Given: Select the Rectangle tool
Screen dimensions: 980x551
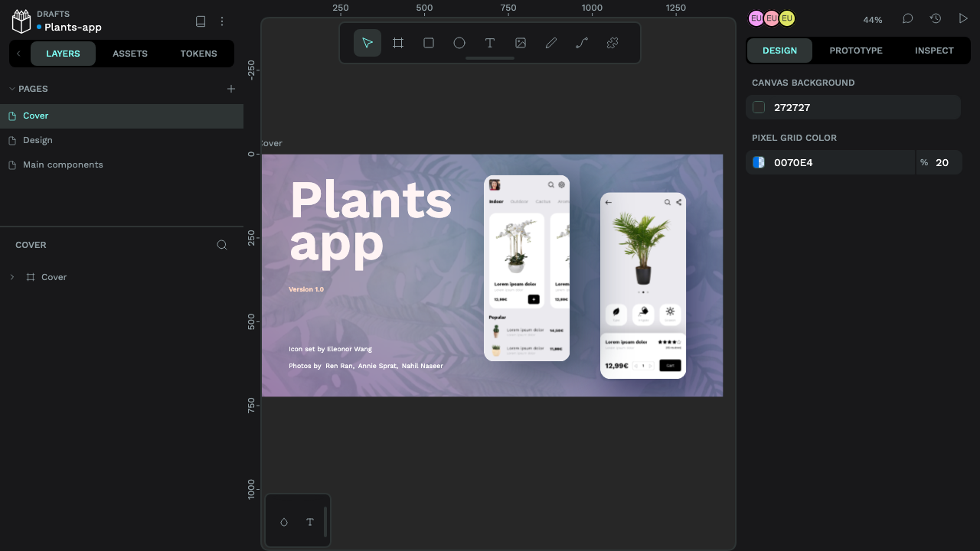Looking at the screenshot, I should [429, 43].
